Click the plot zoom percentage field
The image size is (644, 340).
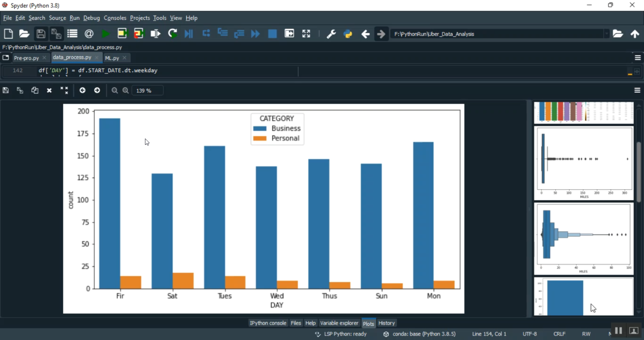147,90
